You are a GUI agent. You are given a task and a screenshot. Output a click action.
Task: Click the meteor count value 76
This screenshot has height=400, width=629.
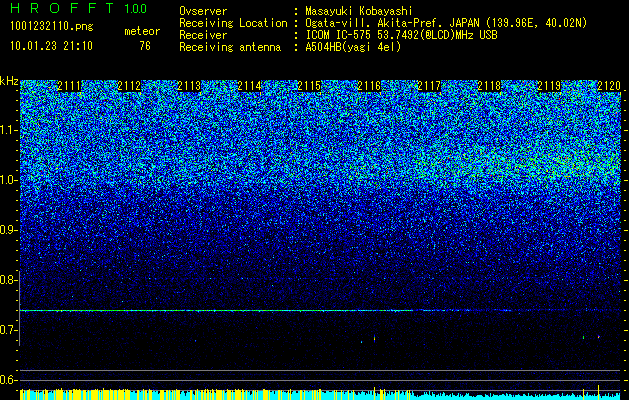tap(145, 46)
